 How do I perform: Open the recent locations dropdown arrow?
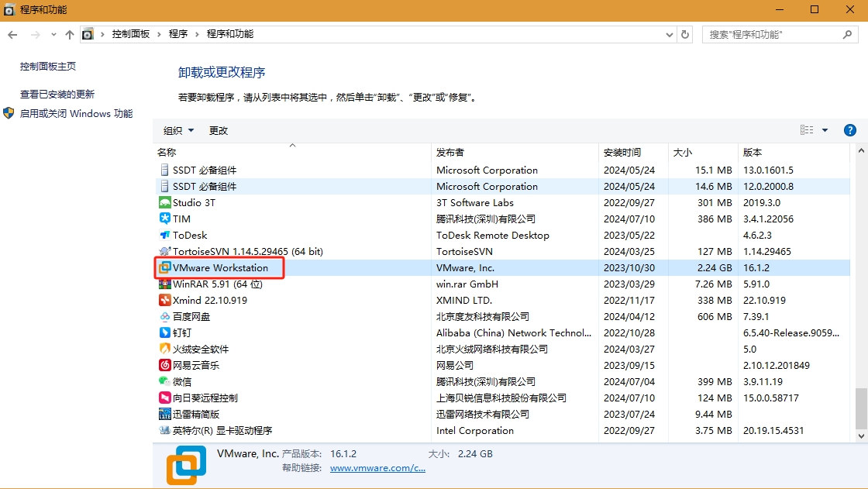[x=53, y=34]
